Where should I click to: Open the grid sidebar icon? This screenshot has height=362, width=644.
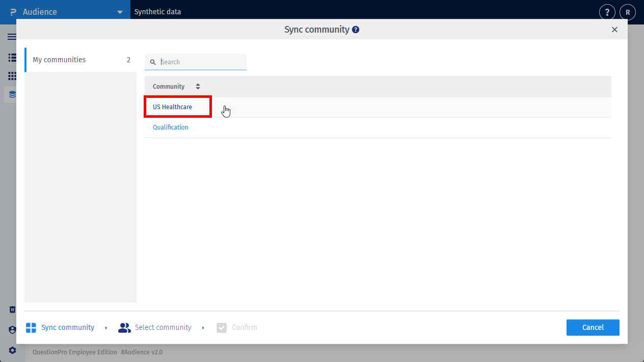click(12, 76)
